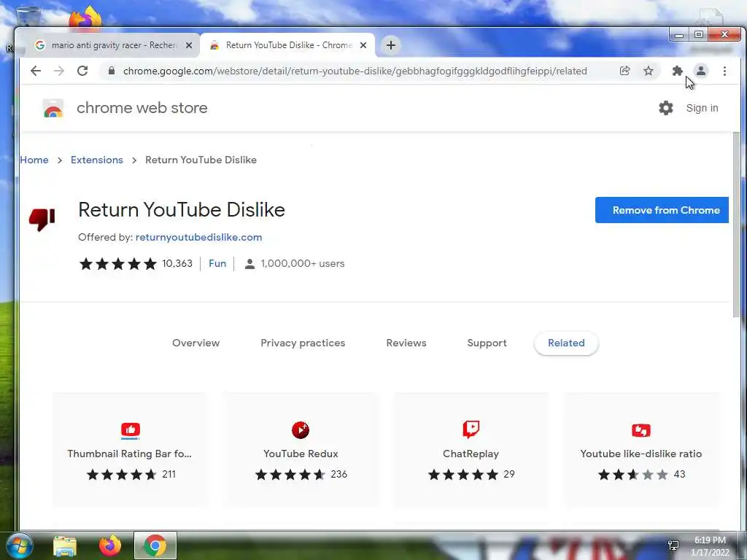Go back to the previous page
Image resolution: width=747 pixels, height=560 pixels.
[36, 71]
